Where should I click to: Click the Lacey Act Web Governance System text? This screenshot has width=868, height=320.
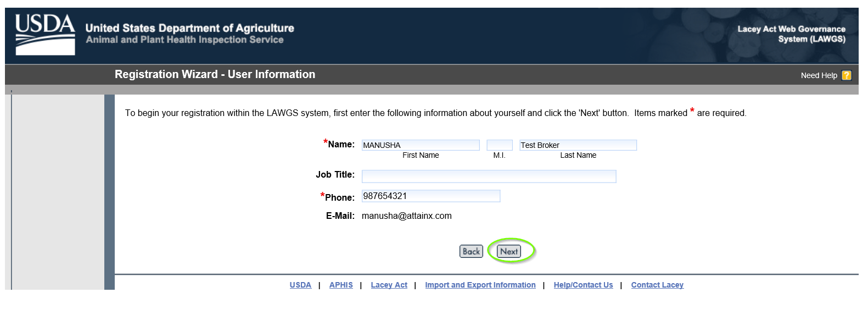tap(791, 34)
